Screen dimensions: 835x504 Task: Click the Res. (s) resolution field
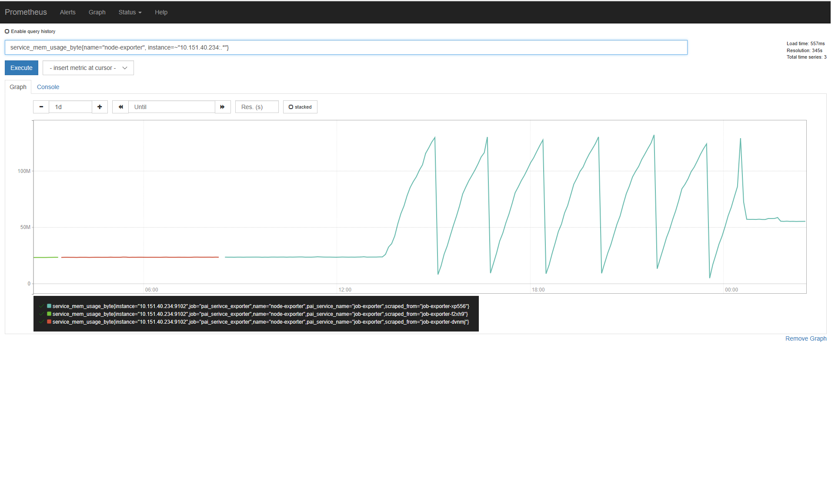tap(257, 107)
